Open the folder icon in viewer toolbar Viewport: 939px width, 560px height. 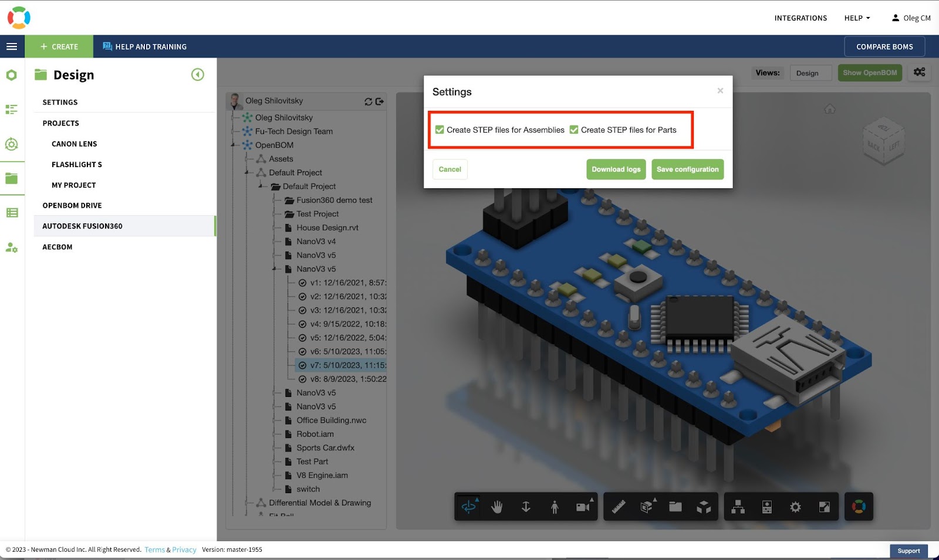pos(675,507)
